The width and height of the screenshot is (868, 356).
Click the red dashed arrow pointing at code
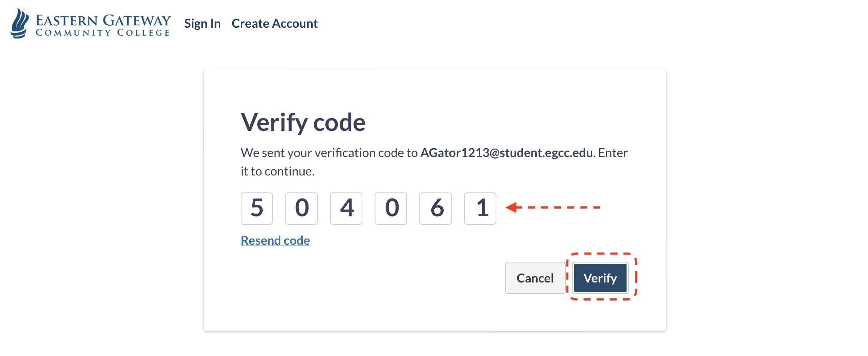(x=553, y=207)
